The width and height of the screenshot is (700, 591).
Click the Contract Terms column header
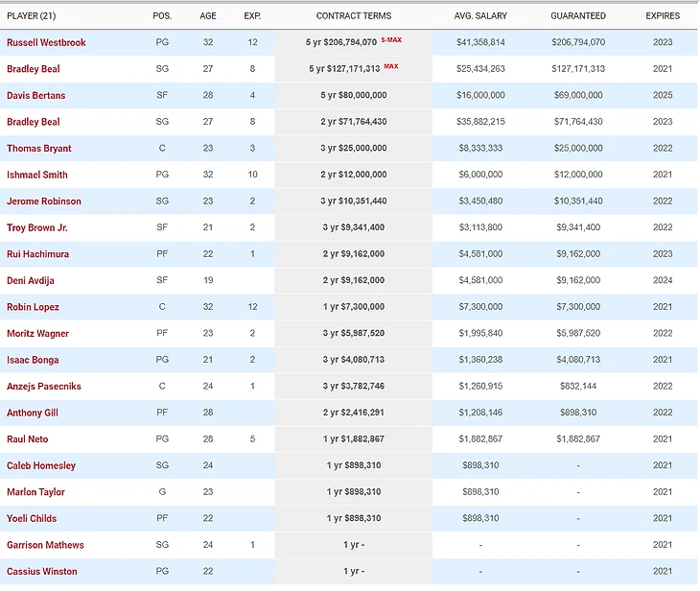tap(354, 16)
